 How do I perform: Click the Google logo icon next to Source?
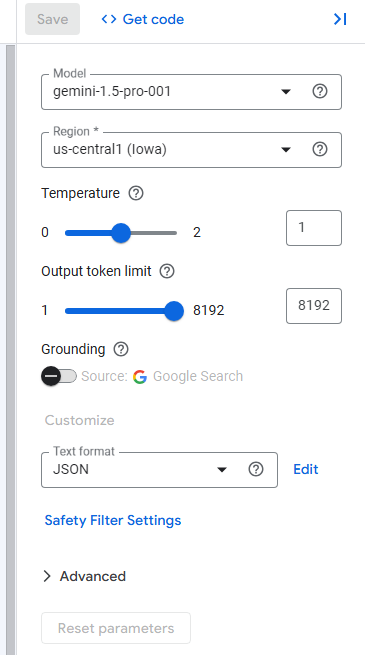point(140,377)
